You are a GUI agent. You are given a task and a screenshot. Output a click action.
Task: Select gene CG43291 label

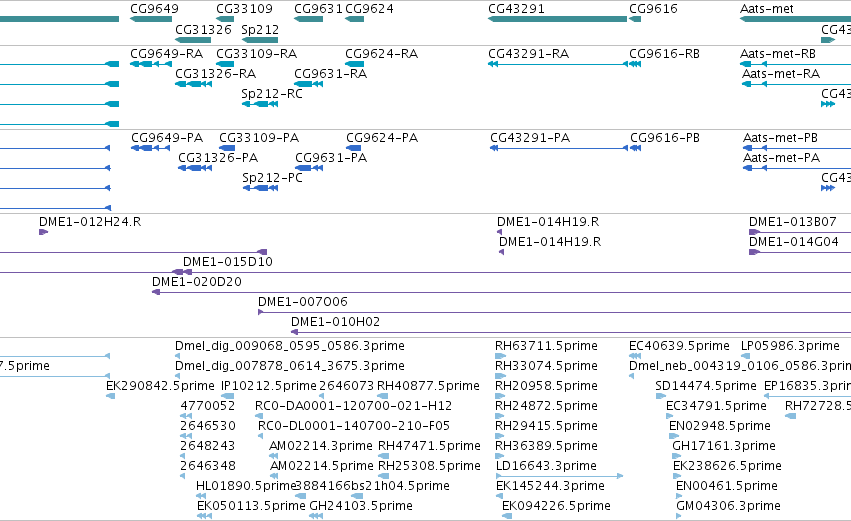click(x=516, y=9)
